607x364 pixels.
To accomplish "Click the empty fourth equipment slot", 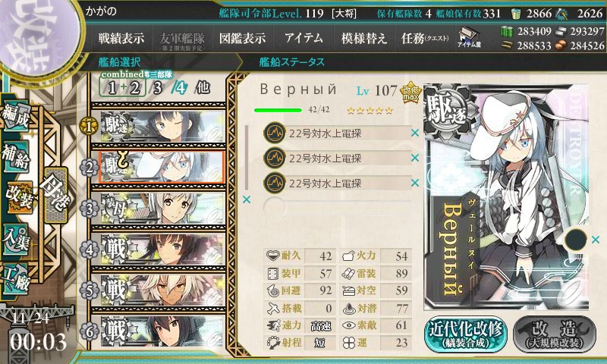I will coord(337,208).
